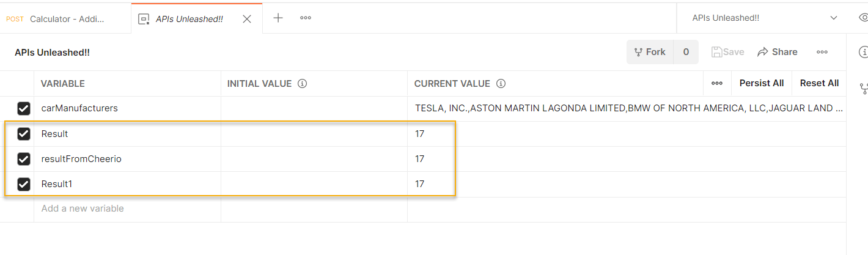Switch to the Calculator POST request tab
Image resolution: width=868 pixels, height=255 pixels.
pyautogui.click(x=65, y=19)
